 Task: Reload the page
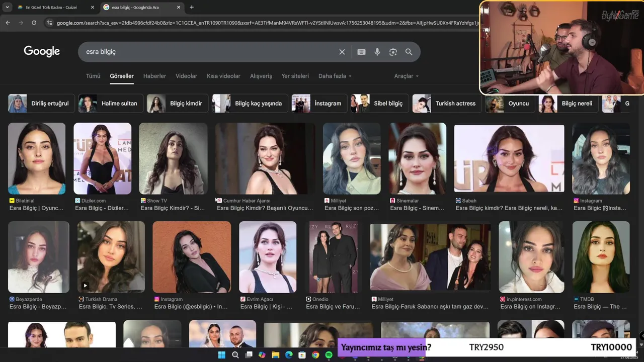(34, 23)
